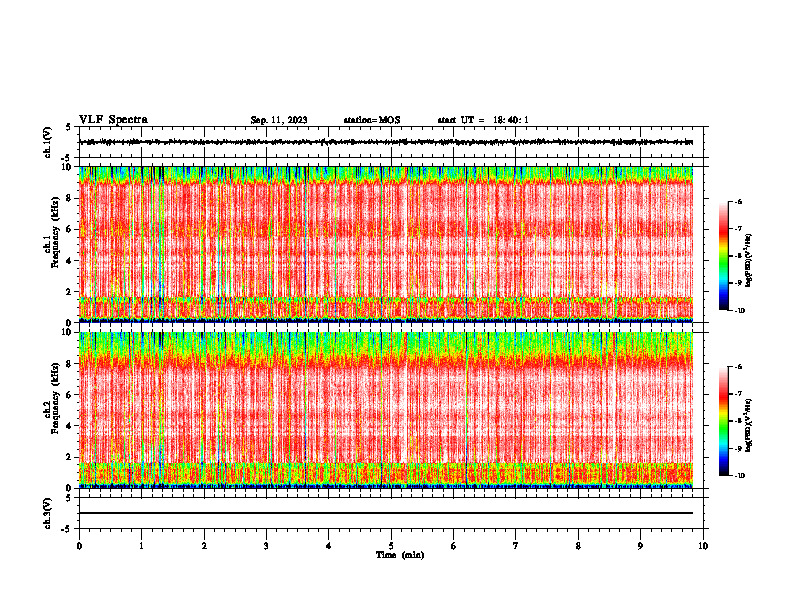Click the time axis tick label 2
The height and width of the screenshot is (612, 792).
pos(204,546)
